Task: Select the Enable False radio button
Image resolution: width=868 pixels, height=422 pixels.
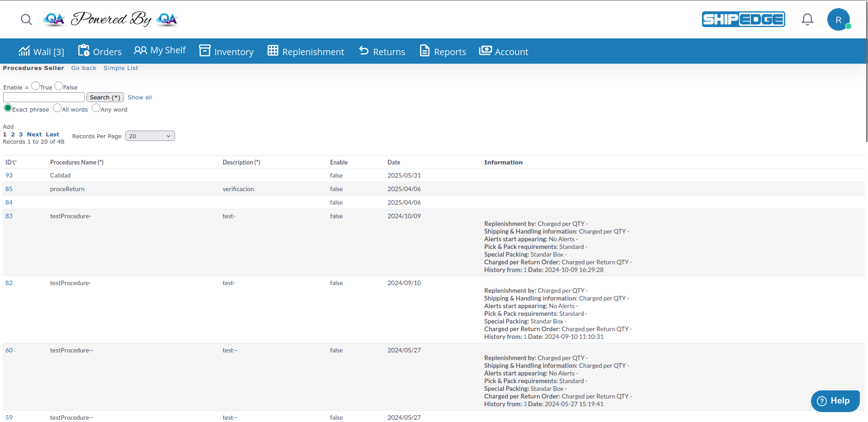Action: click(58, 86)
